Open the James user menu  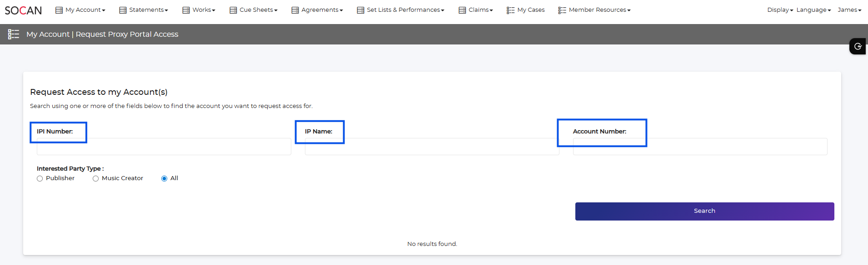(x=849, y=10)
